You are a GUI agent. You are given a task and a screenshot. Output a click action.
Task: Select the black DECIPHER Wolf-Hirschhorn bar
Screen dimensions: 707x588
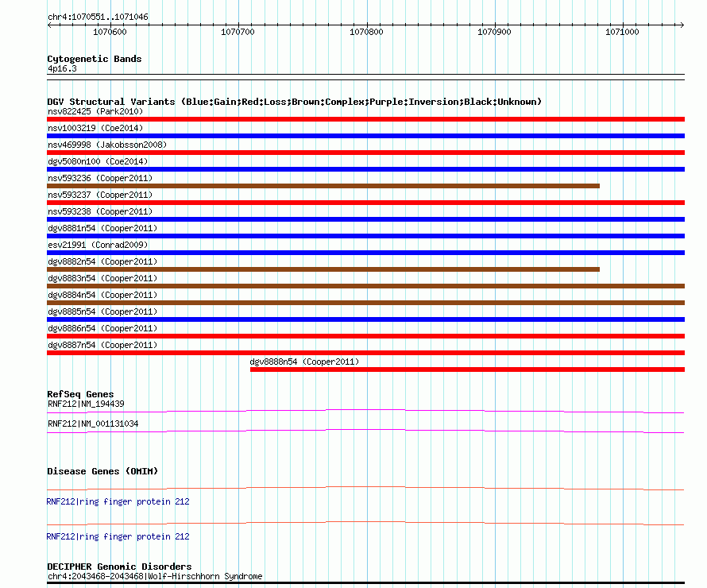coord(365,583)
